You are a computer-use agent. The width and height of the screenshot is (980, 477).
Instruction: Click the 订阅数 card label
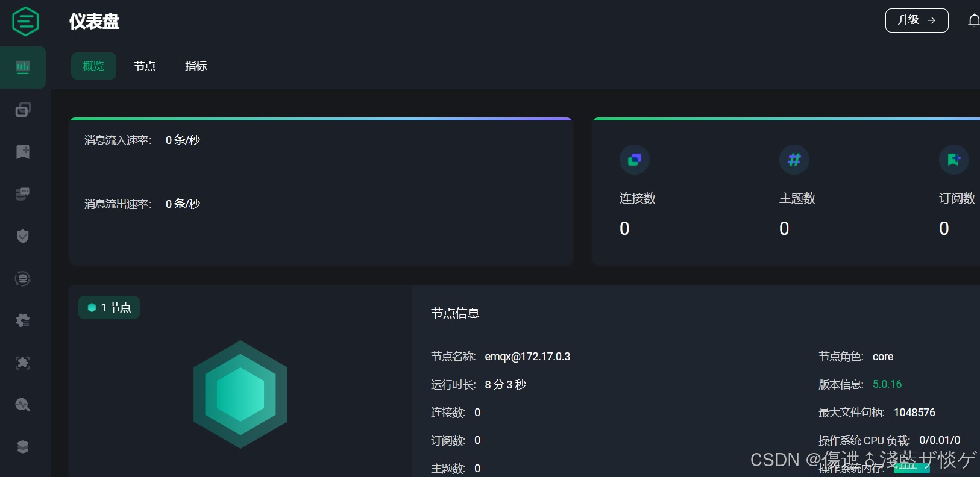(957, 198)
